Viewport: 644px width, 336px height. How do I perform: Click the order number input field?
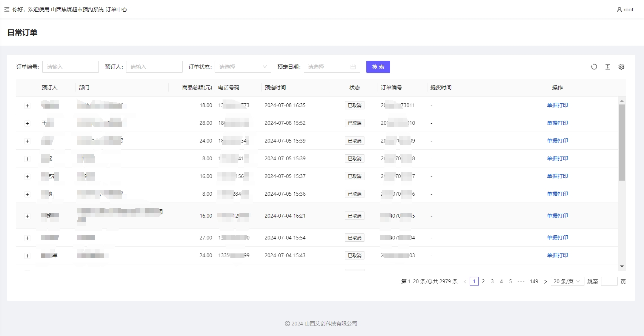[x=71, y=67]
